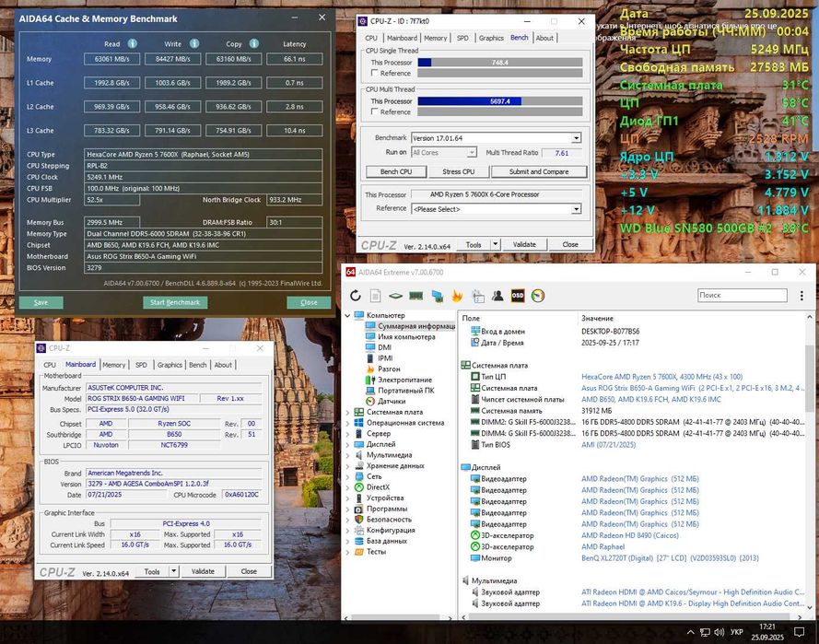Expand the Системная плата tree node

(348, 412)
